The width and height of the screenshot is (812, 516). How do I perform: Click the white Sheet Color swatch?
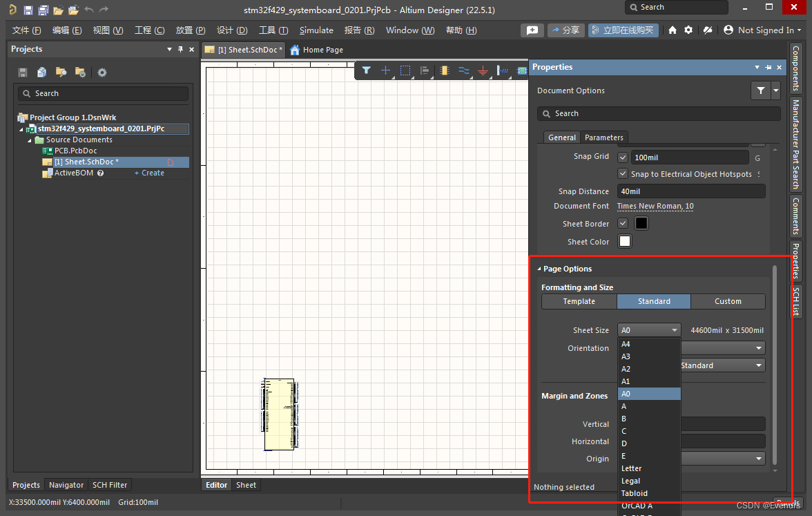pos(625,242)
